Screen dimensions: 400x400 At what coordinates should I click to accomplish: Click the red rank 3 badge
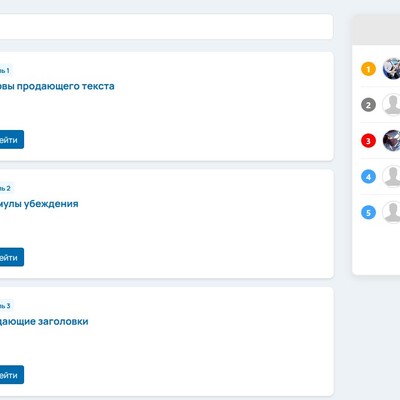click(368, 141)
